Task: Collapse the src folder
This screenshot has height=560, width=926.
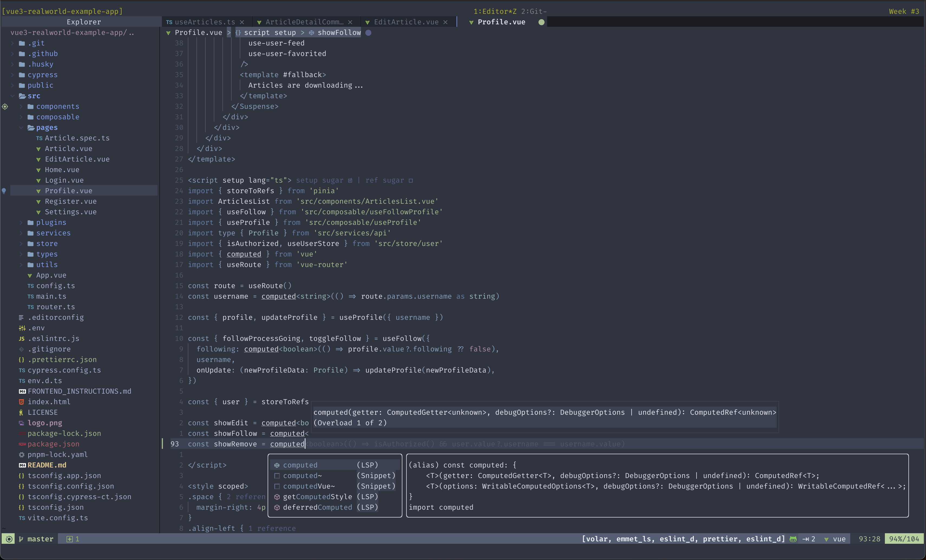Action: [x=13, y=96]
